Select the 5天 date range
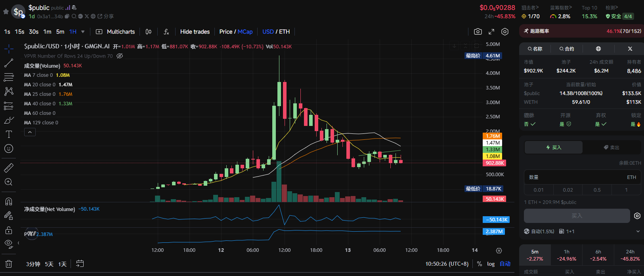This screenshot has height=276, width=644. click(49, 264)
